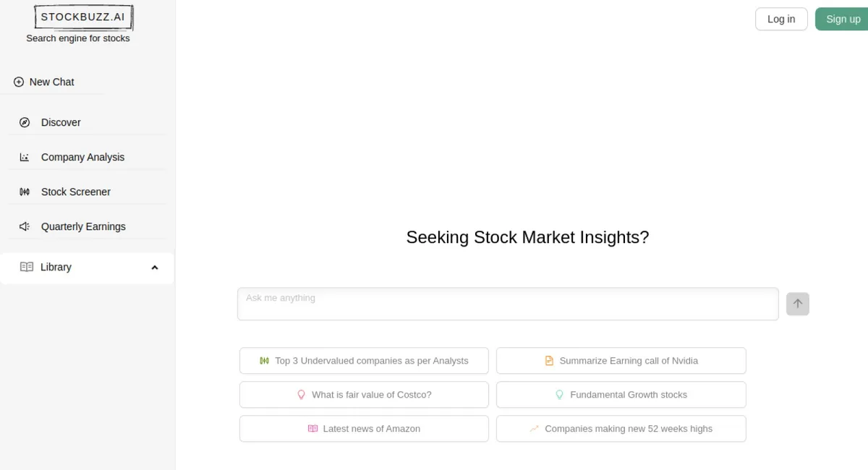Select "Top 3 Undervalued companies" suggestion

364,361
